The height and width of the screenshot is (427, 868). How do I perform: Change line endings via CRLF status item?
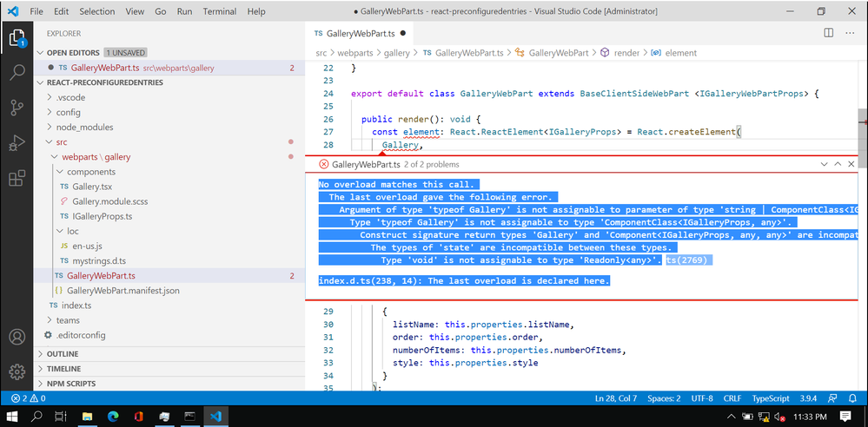tap(732, 398)
